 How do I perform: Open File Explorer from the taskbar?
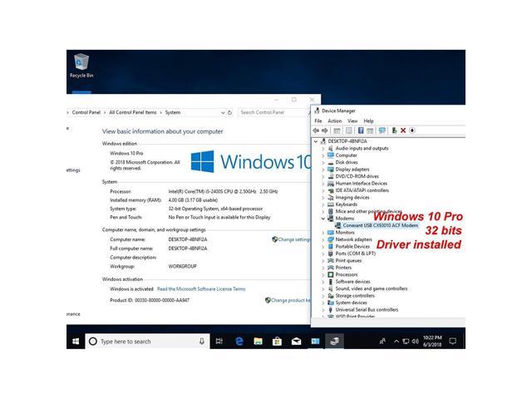pyautogui.click(x=258, y=341)
